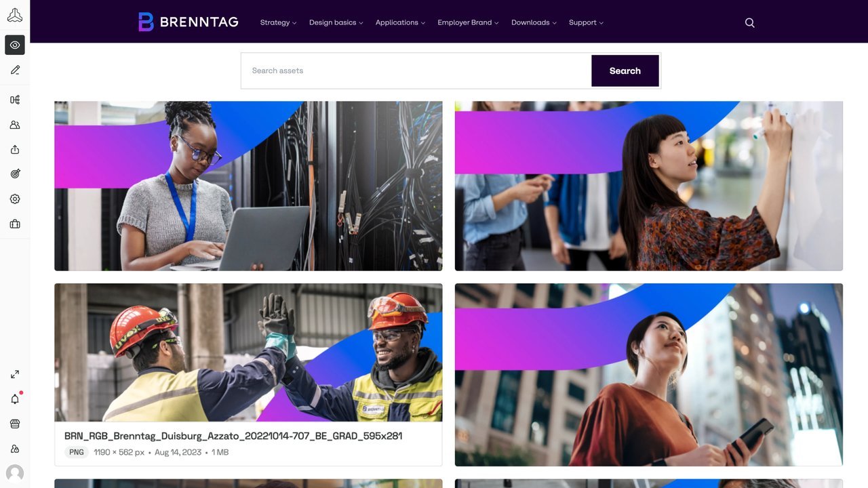Expand the Strategy menu

pos(278,22)
